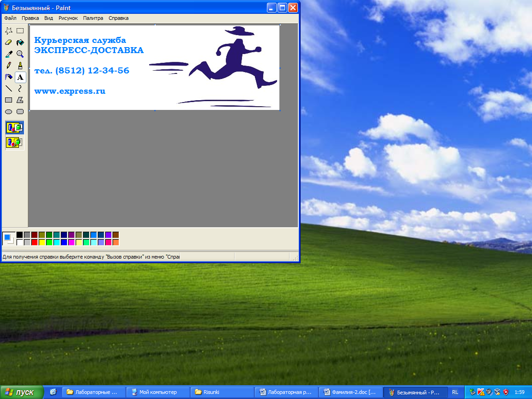Click the Show Desktop quick launch icon
532x399 pixels.
tap(53, 392)
